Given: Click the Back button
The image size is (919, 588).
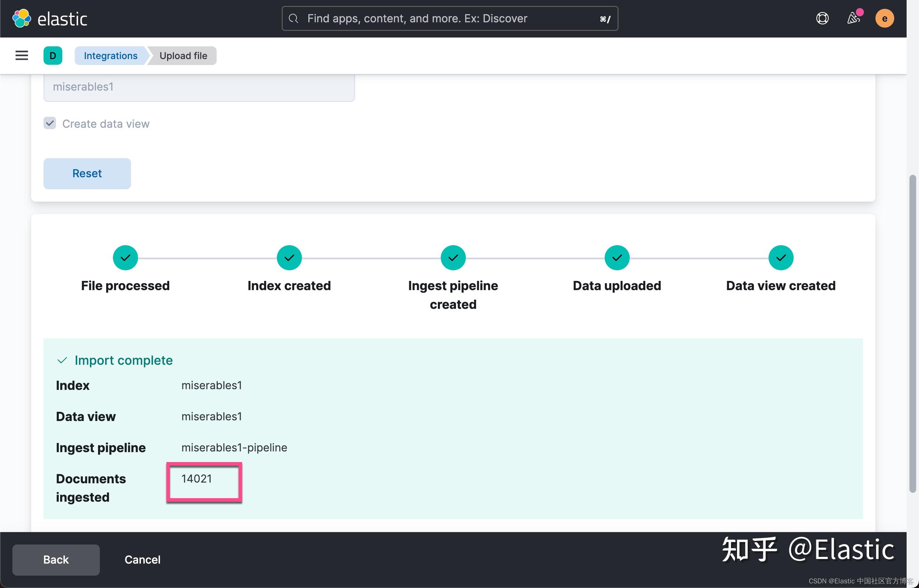Looking at the screenshot, I should (x=56, y=559).
